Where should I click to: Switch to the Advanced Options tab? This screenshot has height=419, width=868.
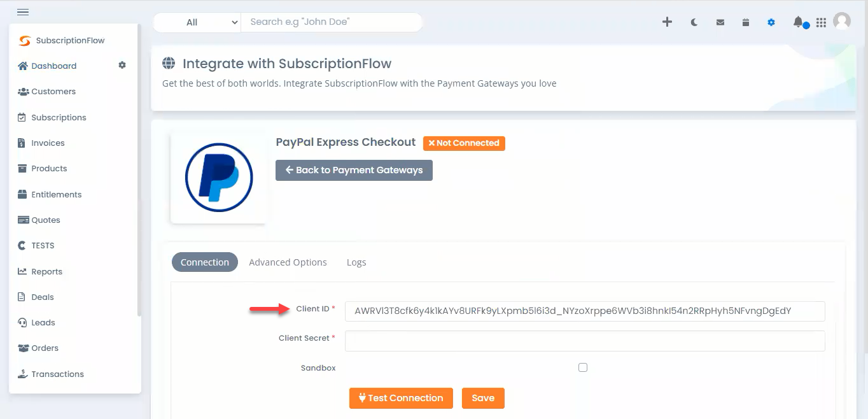(288, 262)
